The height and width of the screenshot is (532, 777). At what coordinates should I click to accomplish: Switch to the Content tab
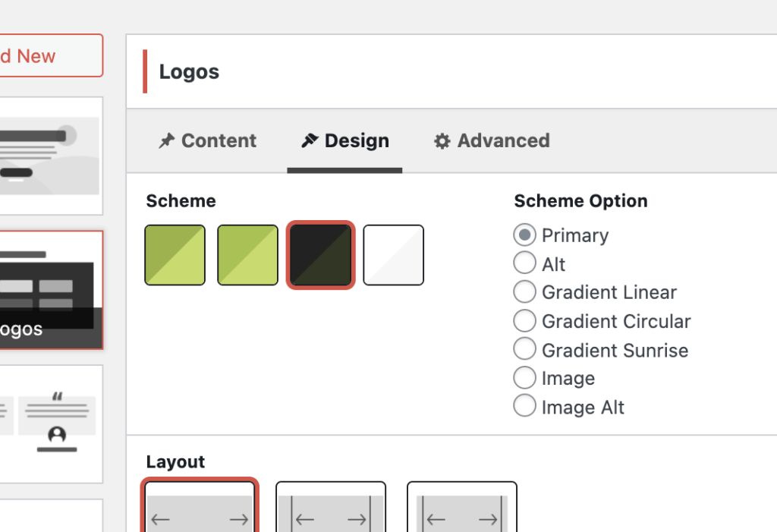click(x=208, y=141)
